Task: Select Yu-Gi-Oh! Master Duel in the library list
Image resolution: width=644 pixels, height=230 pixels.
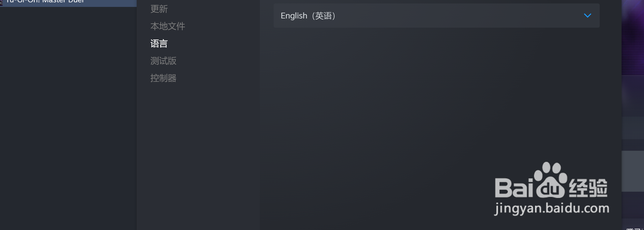Action: pyautogui.click(x=68, y=3)
